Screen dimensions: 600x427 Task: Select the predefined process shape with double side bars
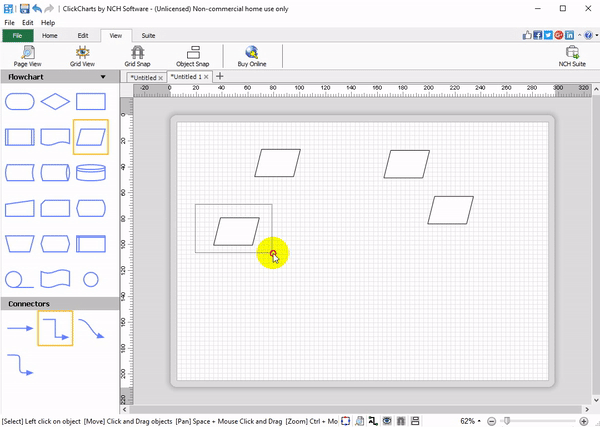[20, 137]
